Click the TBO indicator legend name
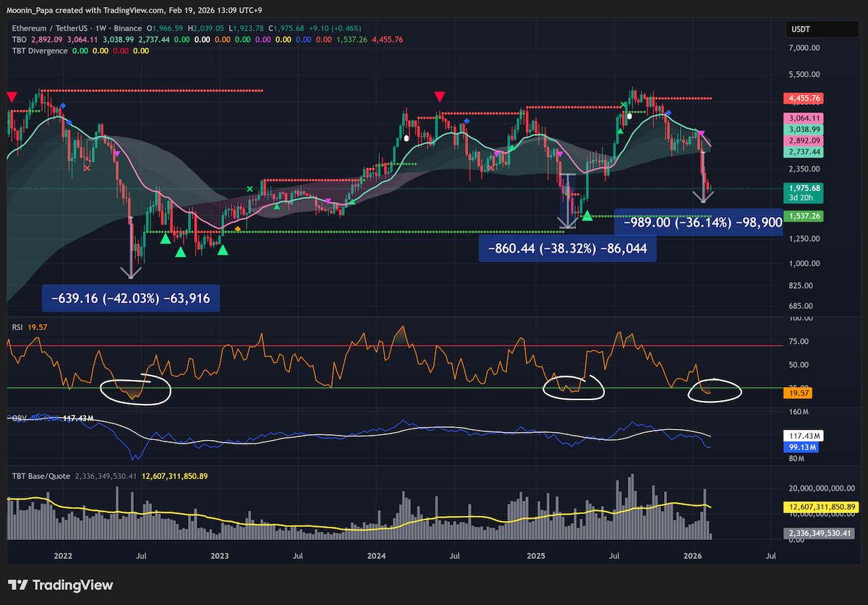This screenshot has height=605, width=868. 21,39
